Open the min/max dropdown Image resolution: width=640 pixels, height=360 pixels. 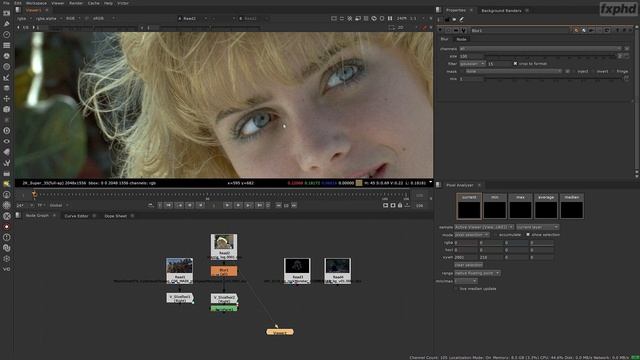[x=466, y=281]
